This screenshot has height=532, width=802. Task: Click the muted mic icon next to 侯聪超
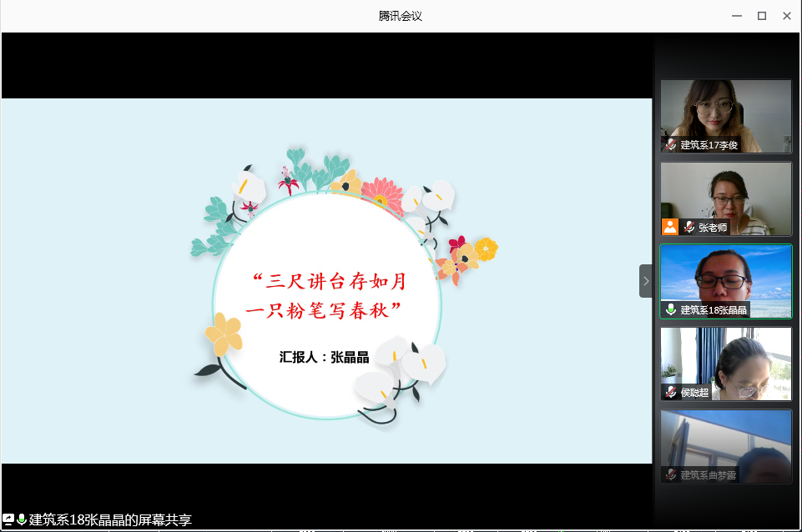coord(671,392)
